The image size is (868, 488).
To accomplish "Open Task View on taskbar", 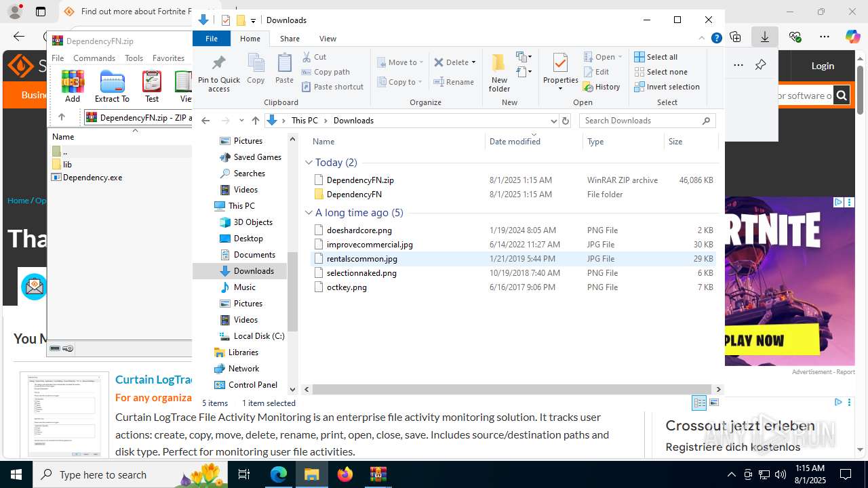I will point(245,474).
